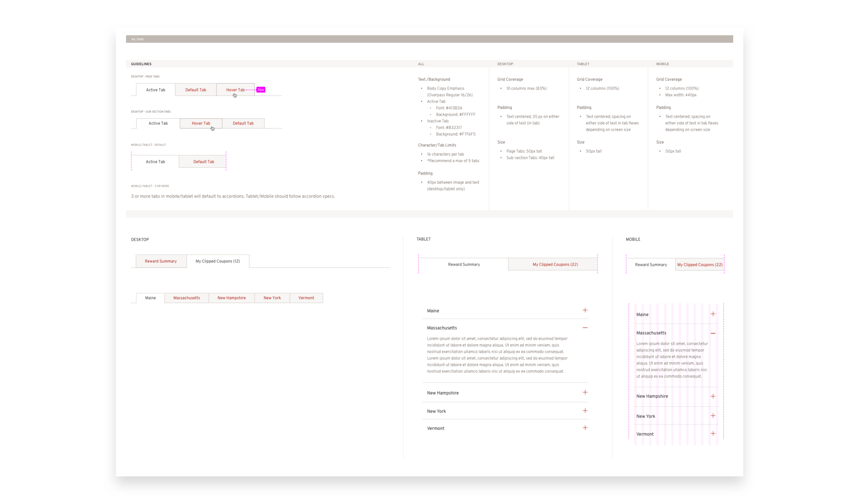Select desktop Reward Summary tab
Image resolution: width=859 pixels, height=504 pixels.
point(161,261)
